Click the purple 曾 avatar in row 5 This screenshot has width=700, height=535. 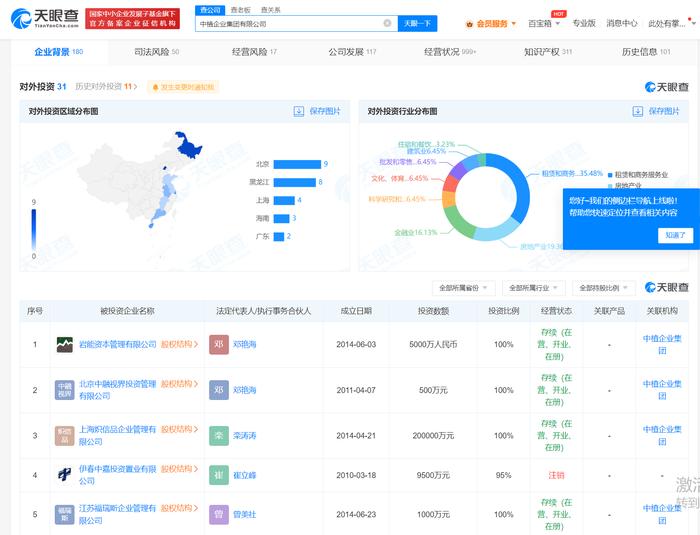[x=219, y=514]
